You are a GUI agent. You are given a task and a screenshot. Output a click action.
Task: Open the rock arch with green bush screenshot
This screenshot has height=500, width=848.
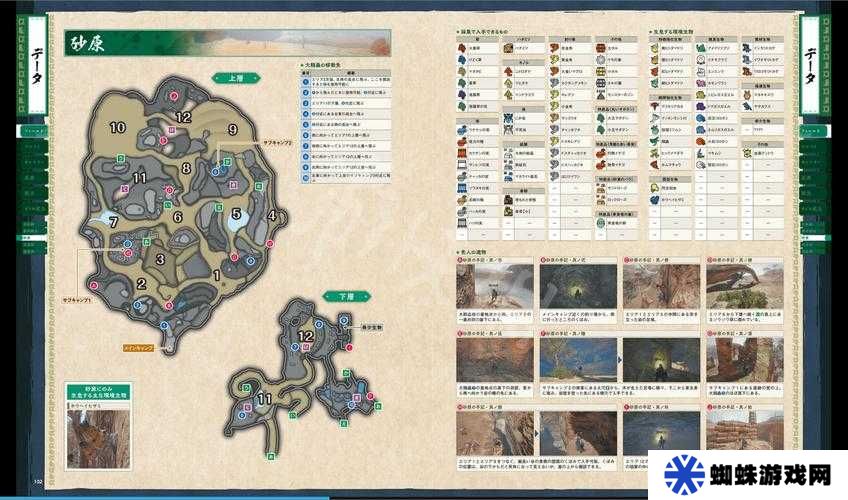pos(744,286)
